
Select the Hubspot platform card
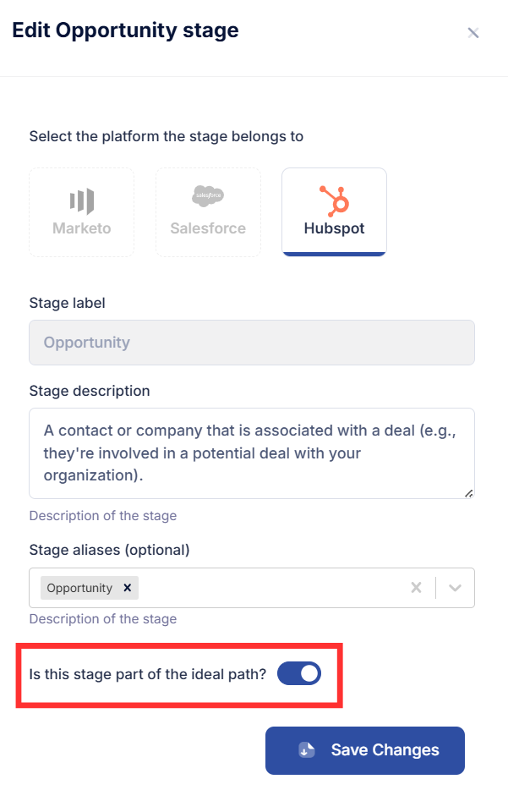(x=334, y=212)
